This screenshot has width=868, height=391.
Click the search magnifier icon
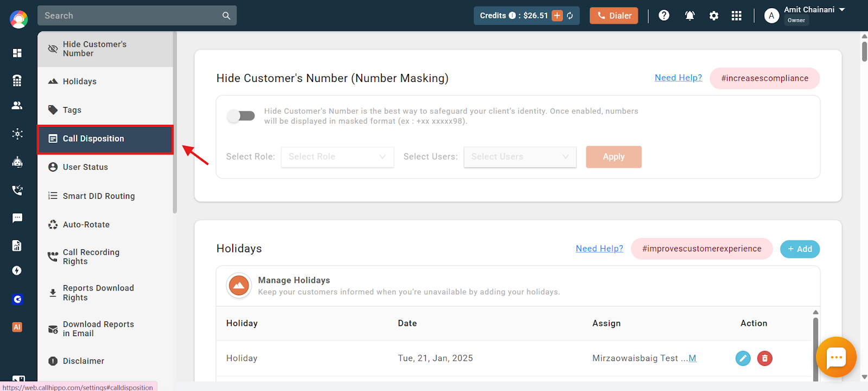(x=226, y=16)
